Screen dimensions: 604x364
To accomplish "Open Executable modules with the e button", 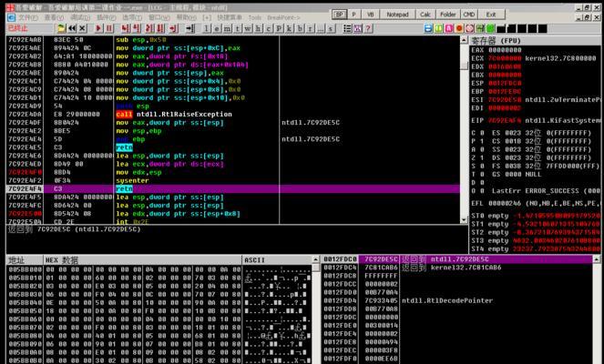I will 217,28.
